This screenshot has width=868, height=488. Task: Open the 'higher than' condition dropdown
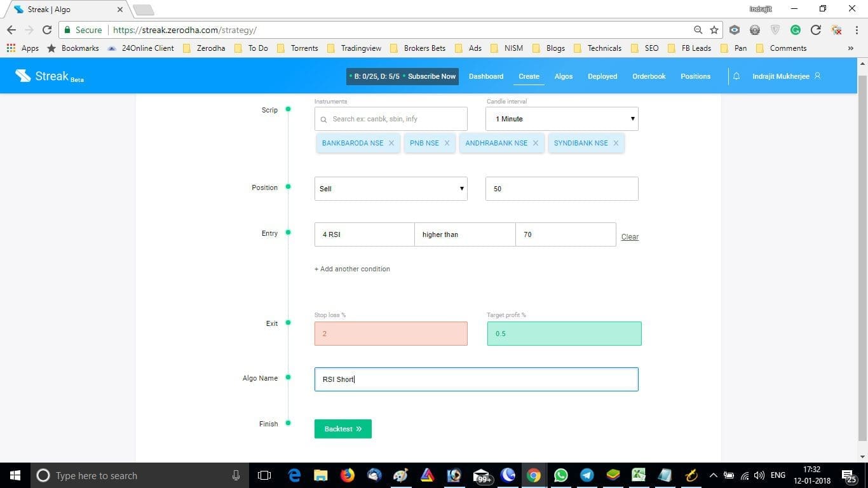[x=465, y=234]
